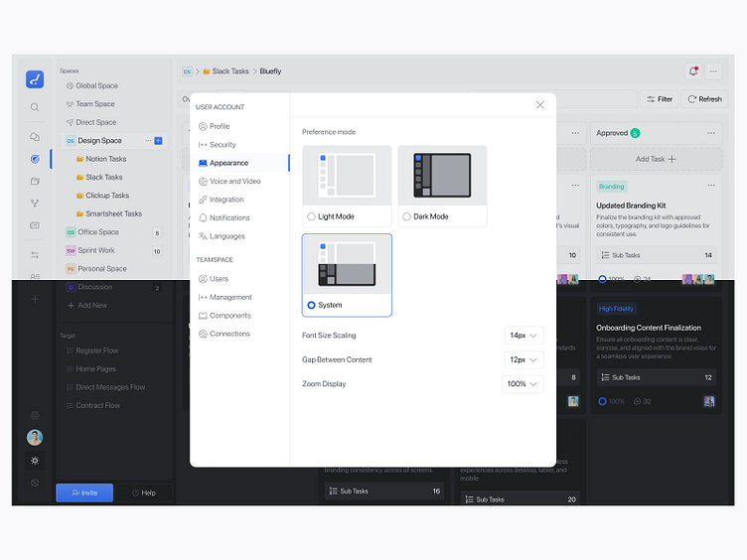The image size is (747, 560).
Task: Open the notification bell icon
Action: coord(692,71)
